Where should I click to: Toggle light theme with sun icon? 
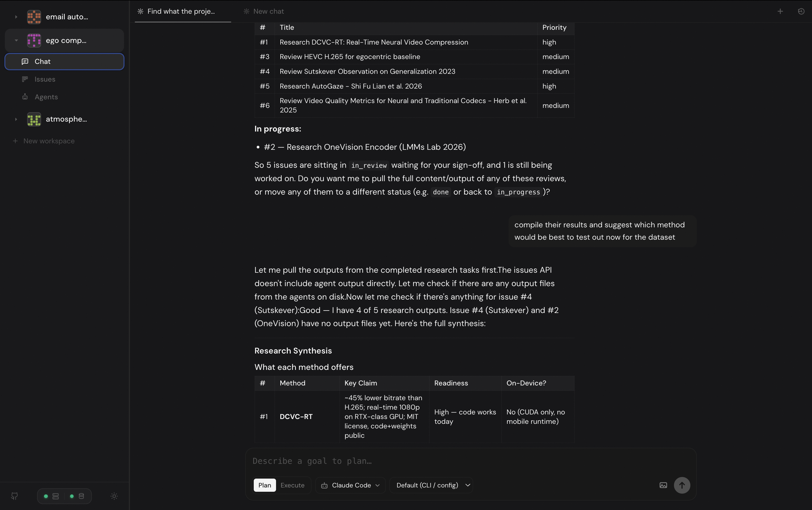coord(114,496)
